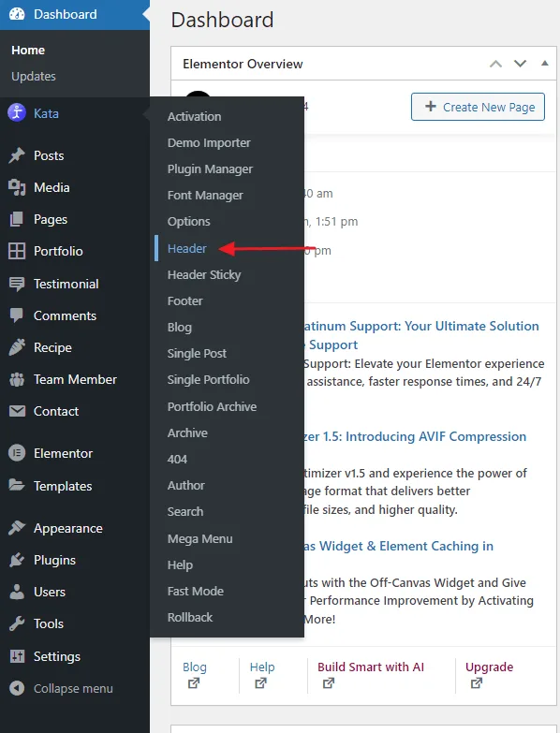Open Mega Menu submenu item
This screenshot has height=733, width=560.
click(x=199, y=538)
